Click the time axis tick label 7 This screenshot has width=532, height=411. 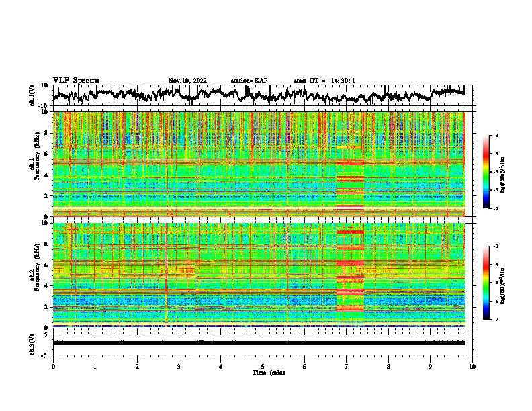(x=347, y=367)
